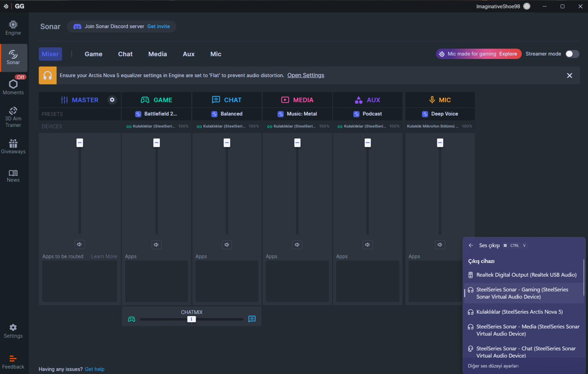Open the Game preset dropdown Battlefield 2...
This screenshot has width=588, height=374.
click(x=156, y=114)
